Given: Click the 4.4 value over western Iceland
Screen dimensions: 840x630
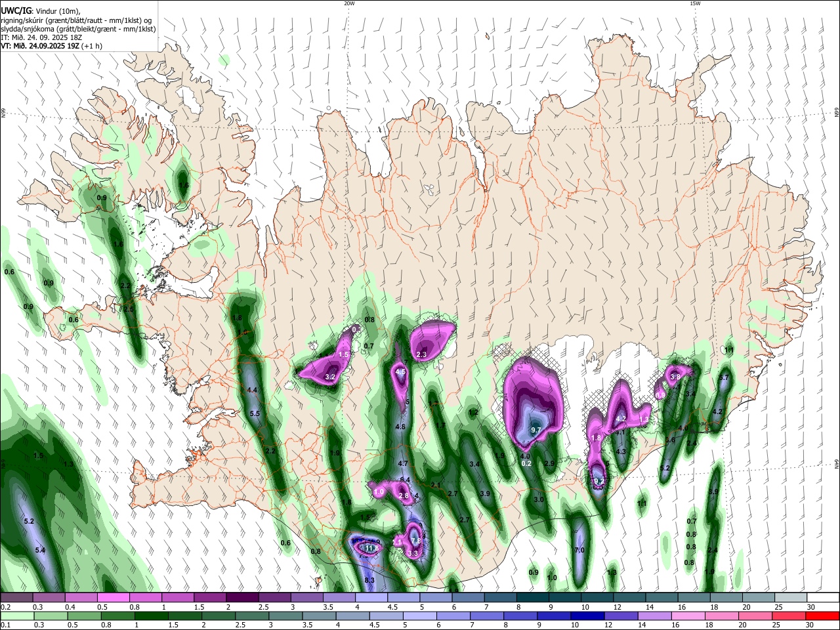Looking at the screenshot, I should (x=251, y=390).
